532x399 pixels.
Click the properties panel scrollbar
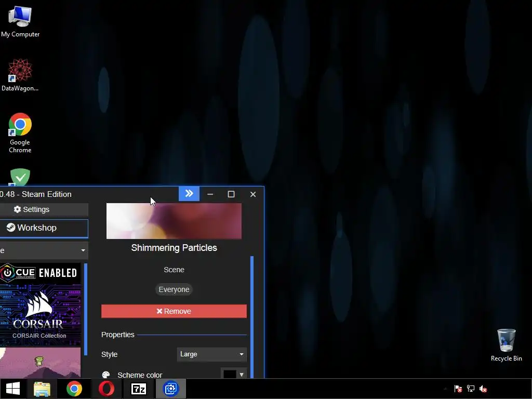[x=252, y=317]
